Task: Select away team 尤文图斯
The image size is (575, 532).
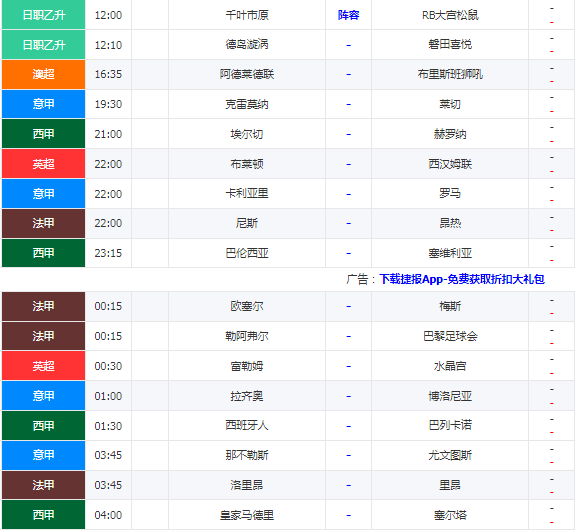Action: 450,455
